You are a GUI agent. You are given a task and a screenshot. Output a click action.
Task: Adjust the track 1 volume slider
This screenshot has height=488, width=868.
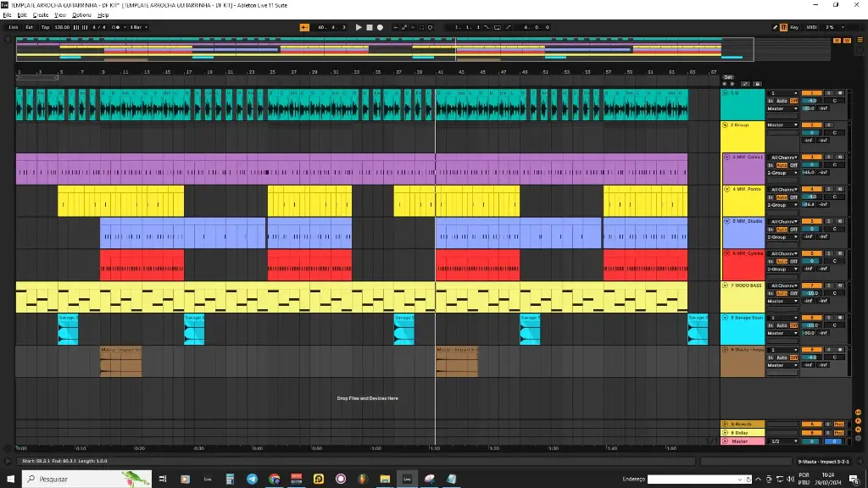click(811, 101)
